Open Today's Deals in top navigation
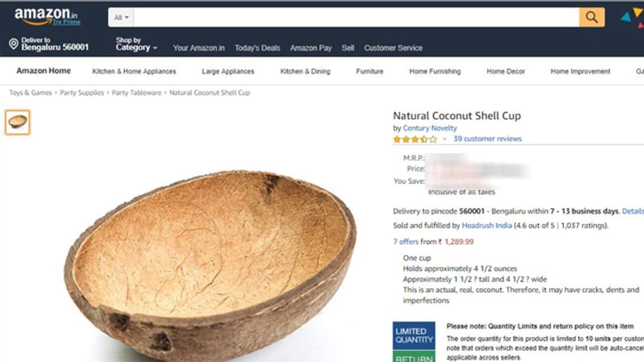The width and height of the screenshot is (644, 362). coord(257,48)
